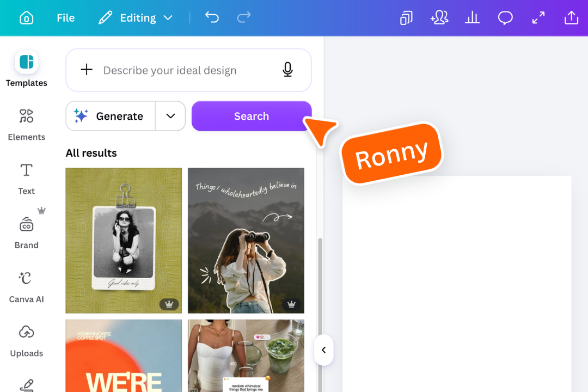The image size is (588, 392).
Task: Click the blank white design canvas
Action: (x=457, y=284)
